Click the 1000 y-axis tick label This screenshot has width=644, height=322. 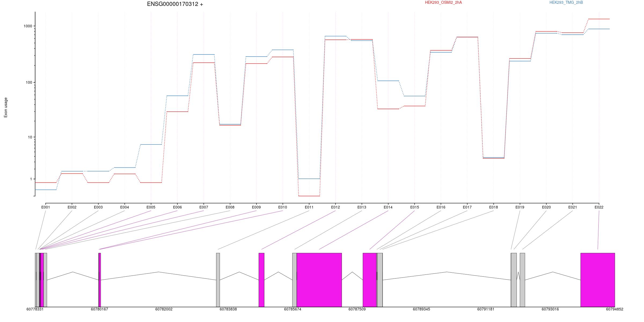point(28,26)
